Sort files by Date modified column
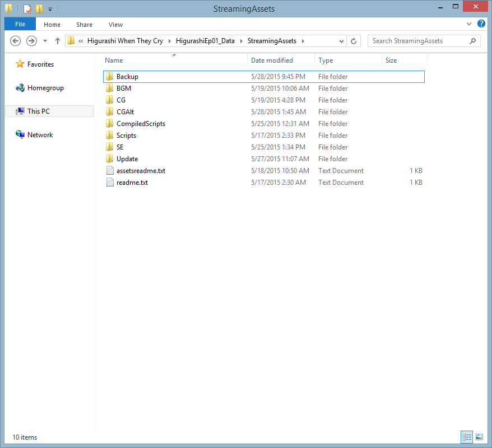This screenshot has height=448, width=492. pos(272,60)
